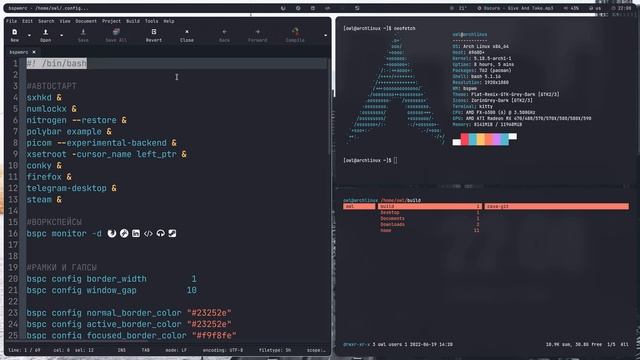The image size is (640, 360).
Task: Click 'picom --experimental-backend' on line 8
Action: coord(96,143)
